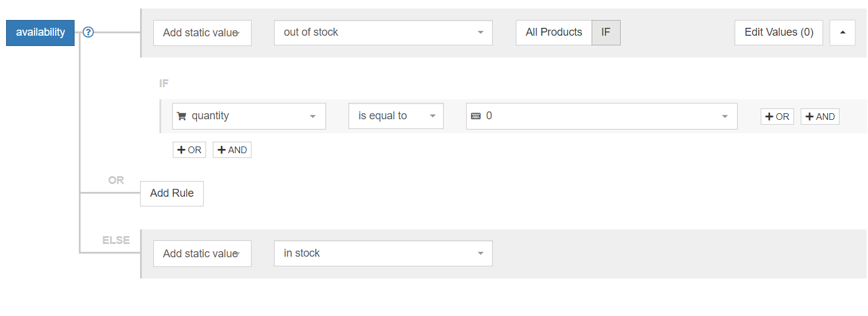Open the is equal to operator dropdown
Screen dimensions: 868x316
[x=396, y=116]
